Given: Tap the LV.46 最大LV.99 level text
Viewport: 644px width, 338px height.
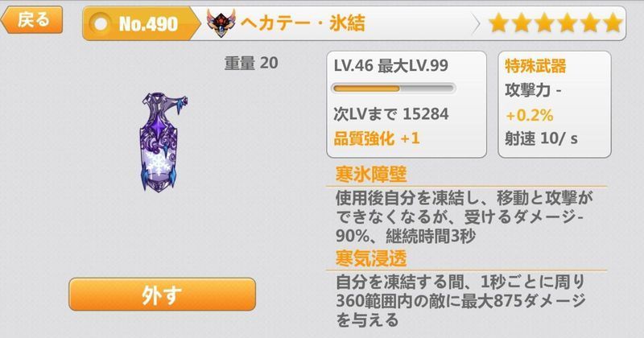Looking at the screenshot, I should [391, 66].
